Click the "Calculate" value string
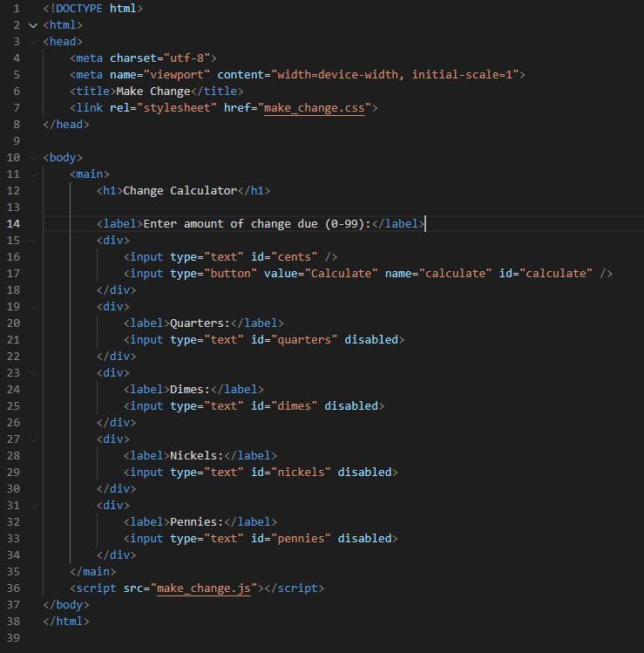Image resolution: width=644 pixels, height=653 pixels. coord(341,274)
